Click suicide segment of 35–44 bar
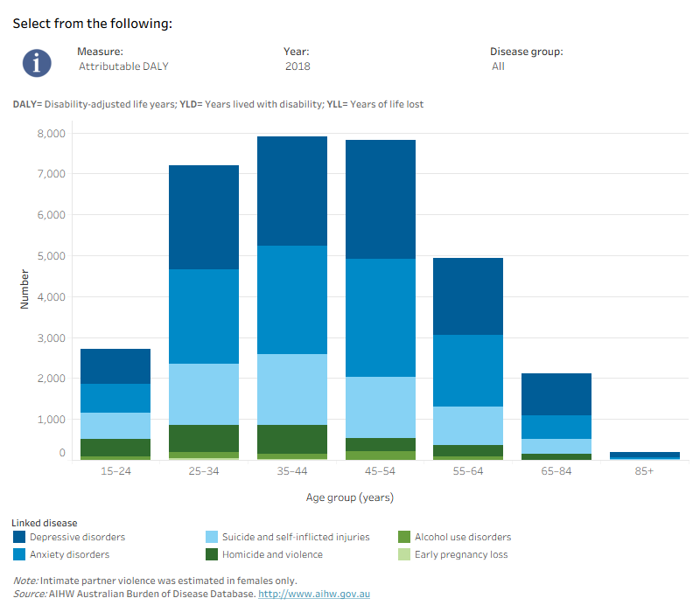700x612 pixels. (292, 389)
